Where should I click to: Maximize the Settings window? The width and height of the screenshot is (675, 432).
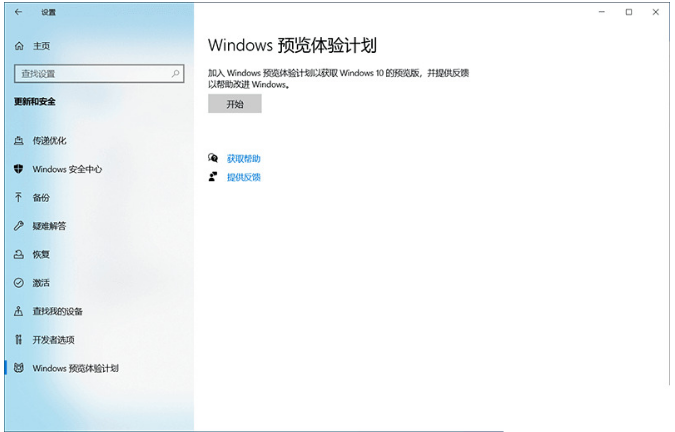628,12
